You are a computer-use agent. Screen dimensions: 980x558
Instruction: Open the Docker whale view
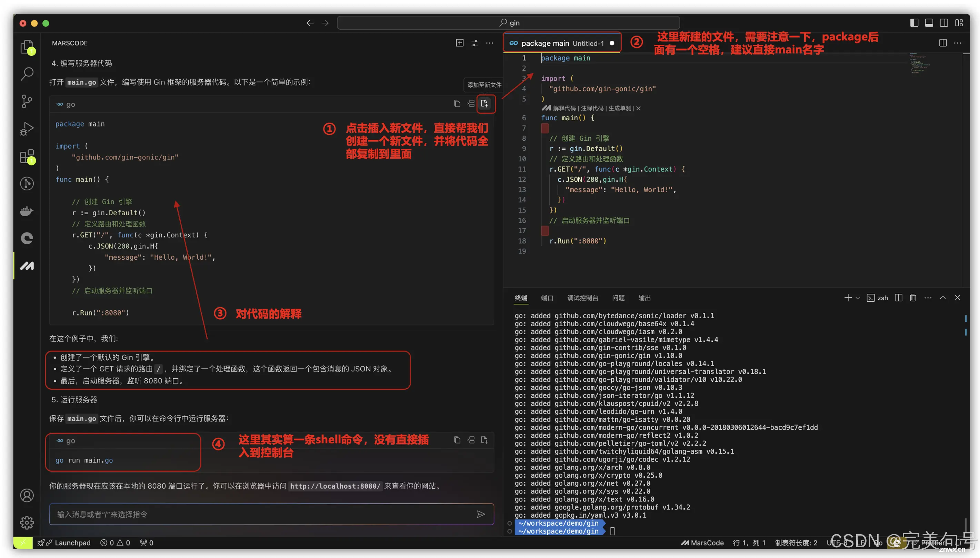point(27,211)
